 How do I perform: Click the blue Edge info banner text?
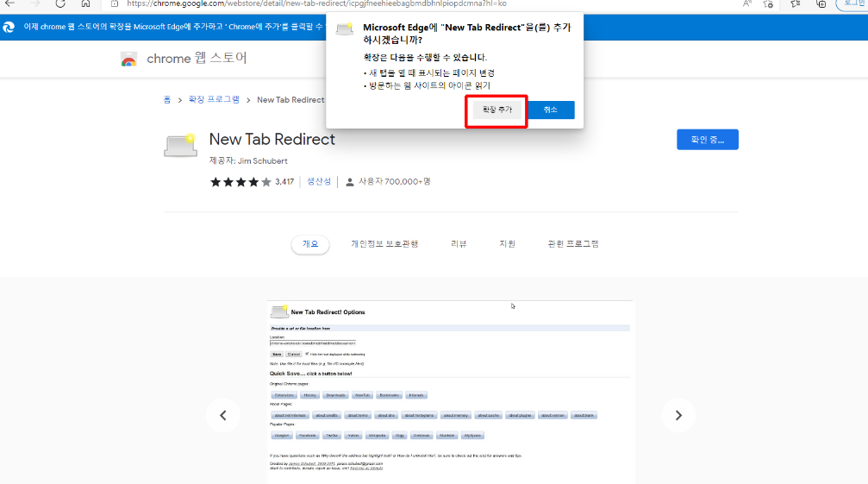[x=172, y=27]
